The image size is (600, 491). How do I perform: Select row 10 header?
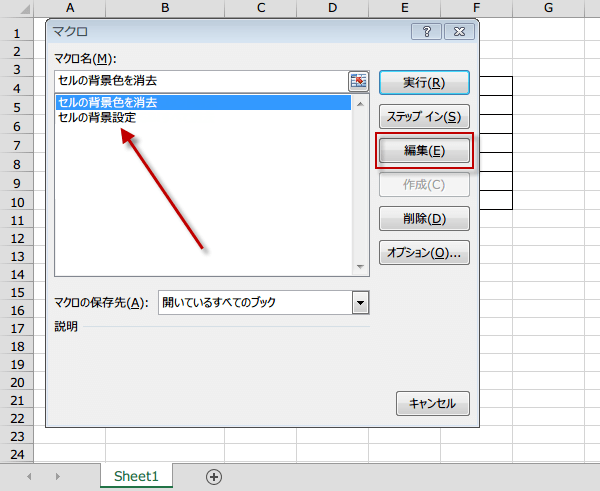point(16,202)
